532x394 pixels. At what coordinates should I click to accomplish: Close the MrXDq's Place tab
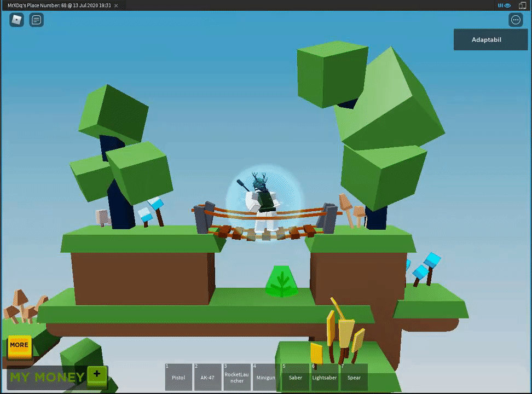tap(116, 5)
